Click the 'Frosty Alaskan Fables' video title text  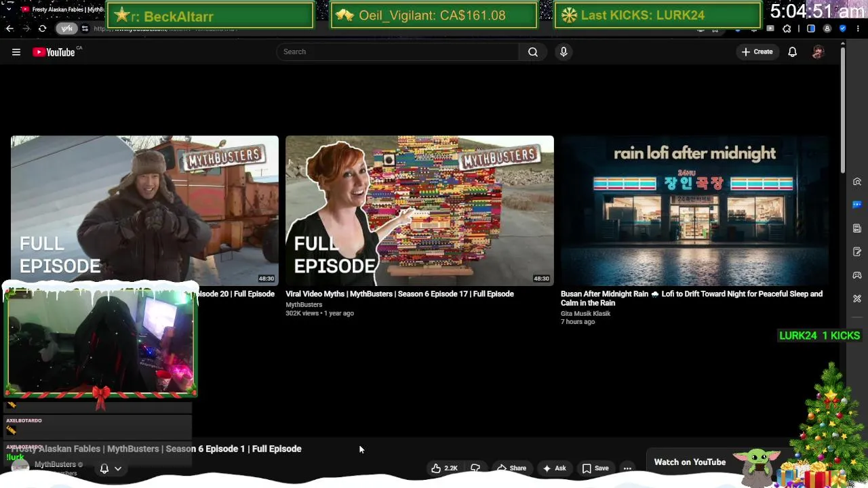[156, 449]
